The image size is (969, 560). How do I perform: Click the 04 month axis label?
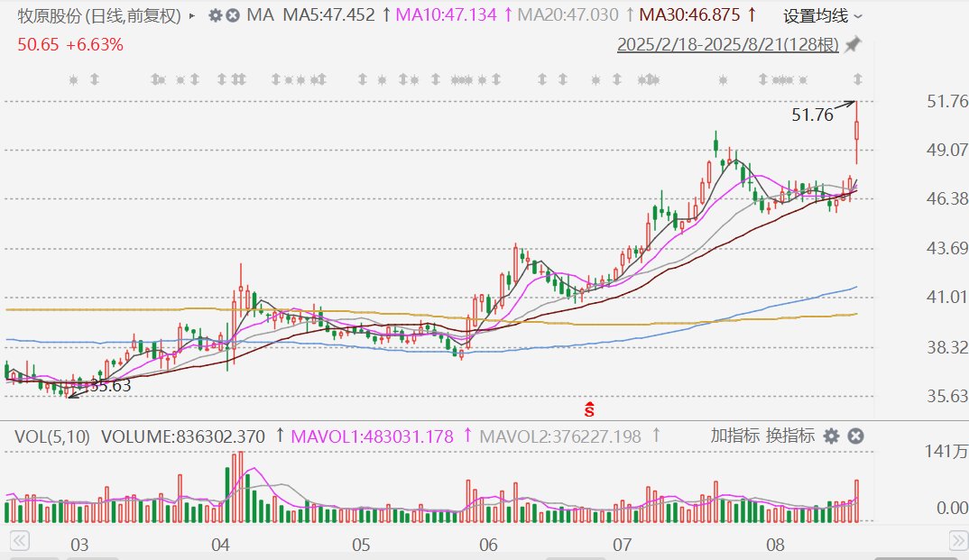221,545
